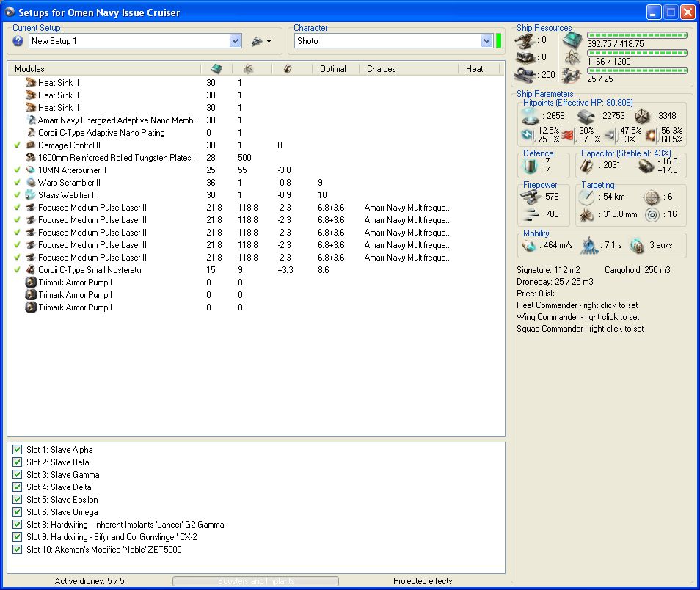The height and width of the screenshot is (590, 700).
Task: Click the Fleet Commander text line
Action: (577, 305)
